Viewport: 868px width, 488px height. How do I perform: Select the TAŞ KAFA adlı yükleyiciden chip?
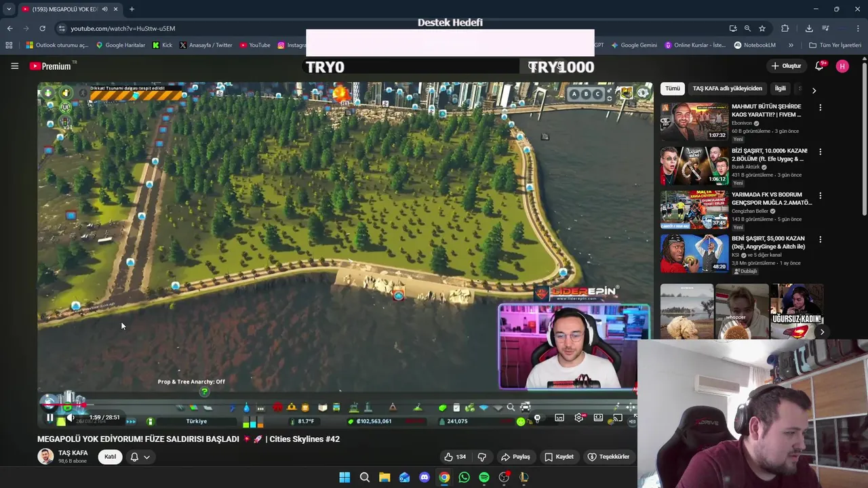727,89
